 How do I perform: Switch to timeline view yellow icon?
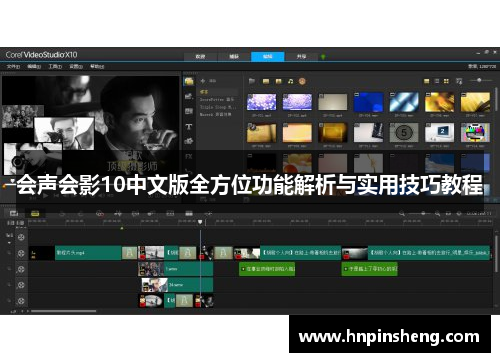tap(35, 213)
